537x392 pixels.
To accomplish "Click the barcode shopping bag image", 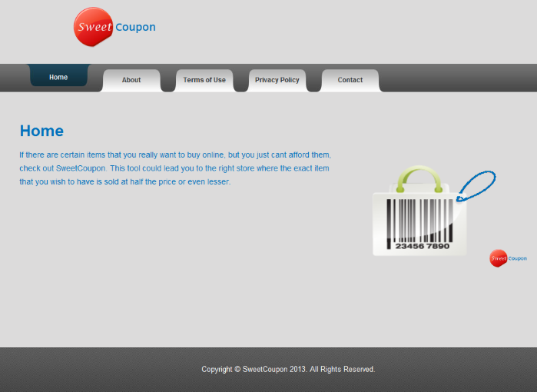I will tap(434, 211).
